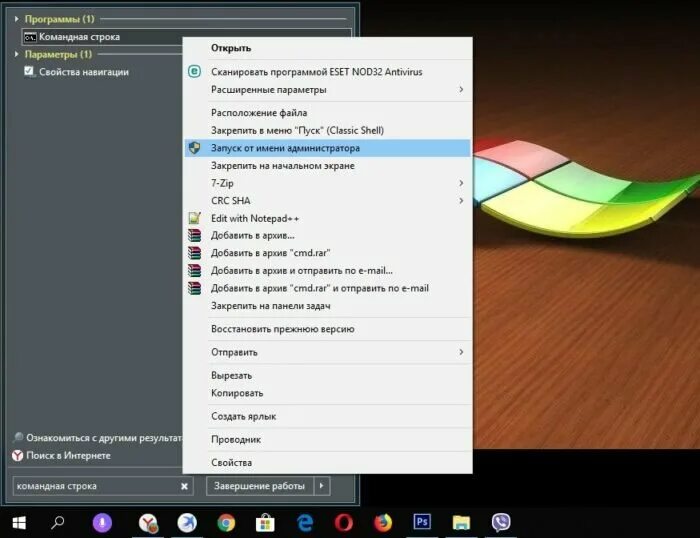
Task: Expand the 7-Zip submenu arrow
Action: point(461,183)
